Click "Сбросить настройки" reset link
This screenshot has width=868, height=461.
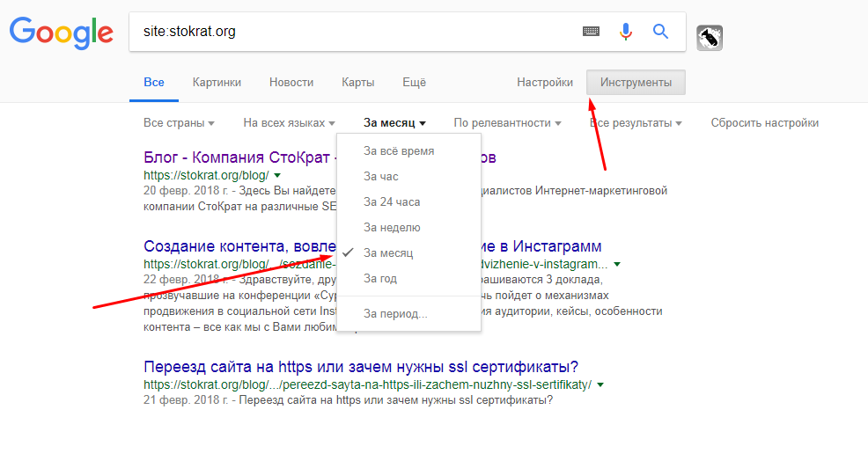pos(764,123)
